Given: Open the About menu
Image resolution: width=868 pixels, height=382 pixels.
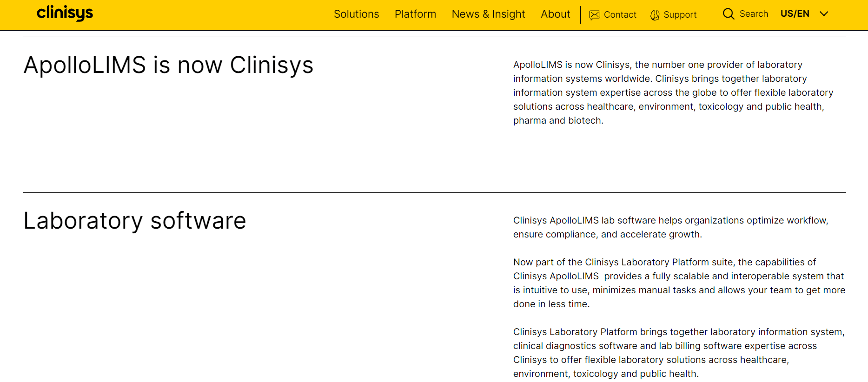Looking at the screenshot, I should [x=555, y=14].
